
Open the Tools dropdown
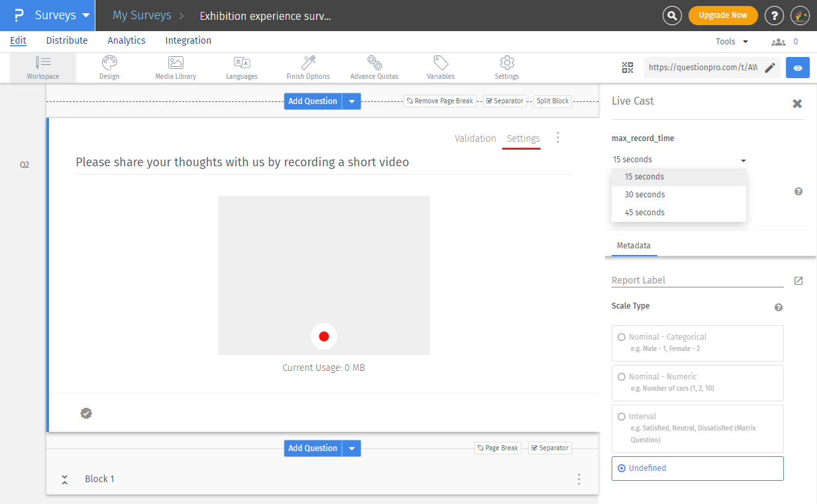731,40
